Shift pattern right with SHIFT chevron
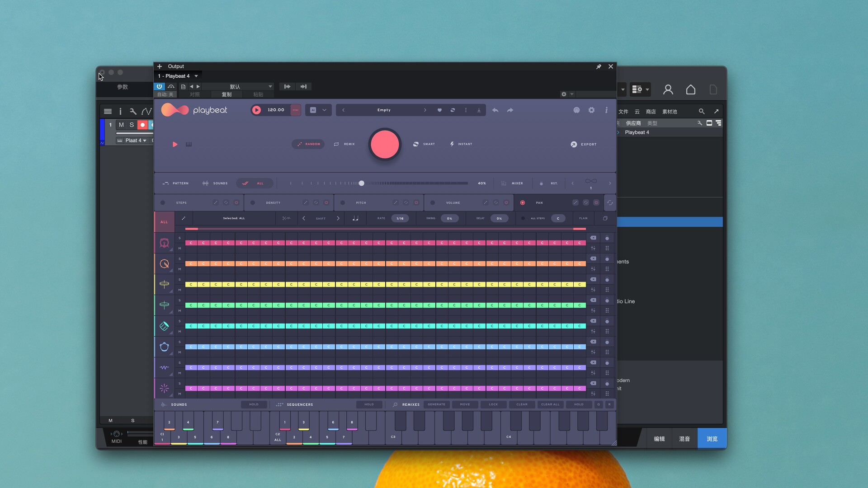The image size is (868, 488). pyautogui.click(x=338, y=218)
